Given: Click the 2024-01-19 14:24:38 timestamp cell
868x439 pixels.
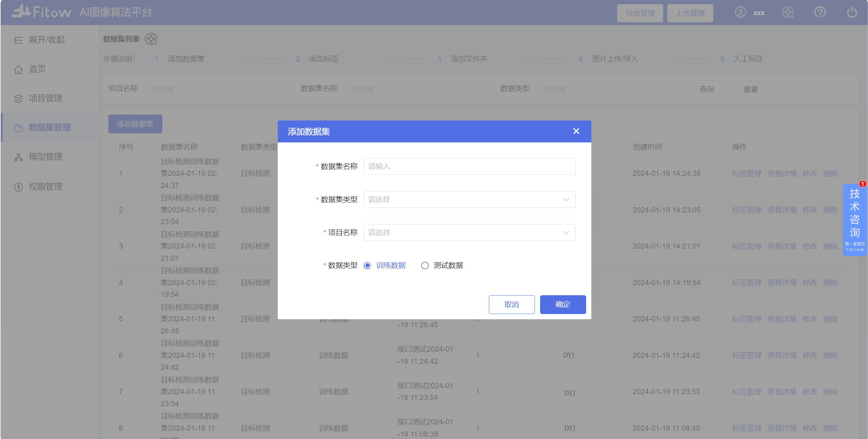Looking at the screenshot, I should pyautogui.click(x=666, y=173).
